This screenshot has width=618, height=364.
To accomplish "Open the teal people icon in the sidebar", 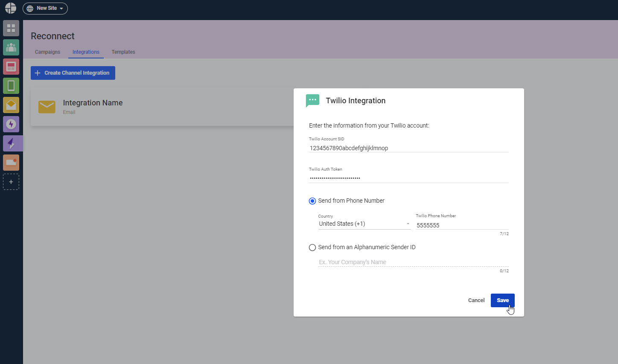I will [x=11, y=47].
